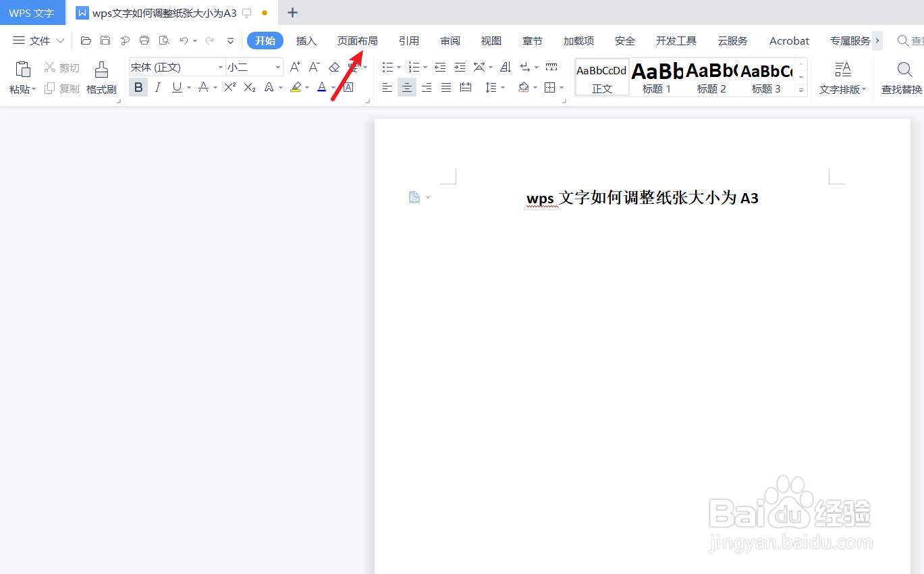This screenshot has height=574, width=924.
Task: Click the WPS 文字 home tab
Action: 32,13
